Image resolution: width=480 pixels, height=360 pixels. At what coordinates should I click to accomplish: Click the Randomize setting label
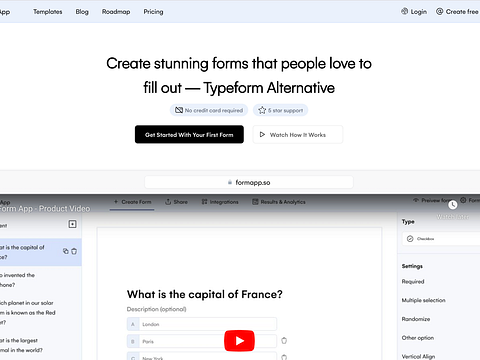tap(416, 319)
